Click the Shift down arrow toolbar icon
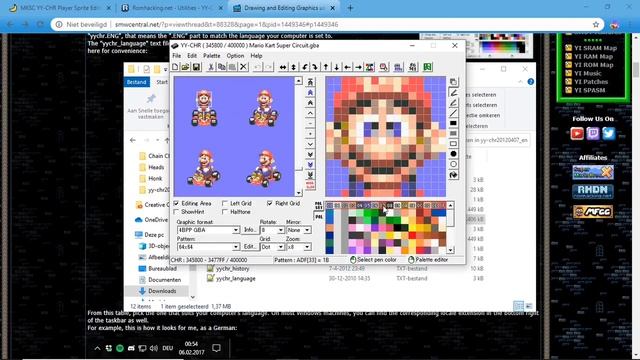Screen dimensions: 640x360 click(337, 67)
